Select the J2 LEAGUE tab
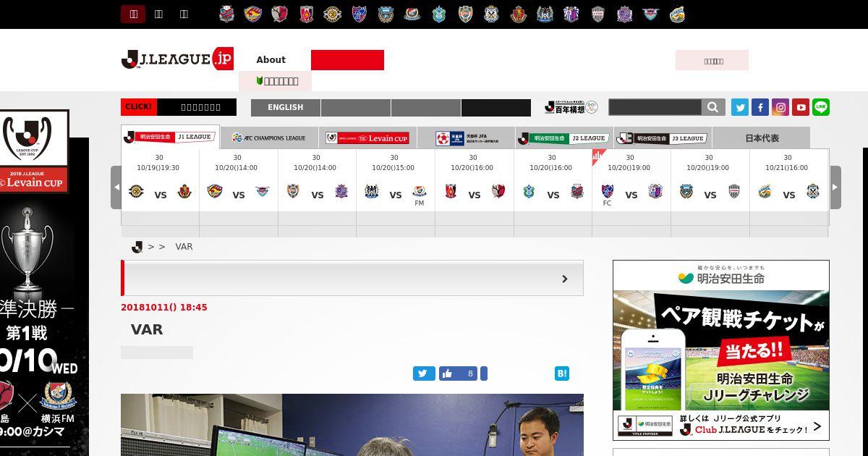The image size is (868, 456). coord(563,138)
